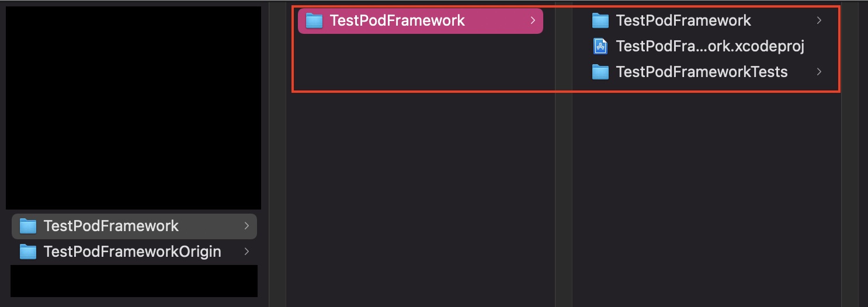Click the folder icon beside TestPodFrameworkOrigin
This screenshot has height=307, width=868.
[x=28, y=252]
